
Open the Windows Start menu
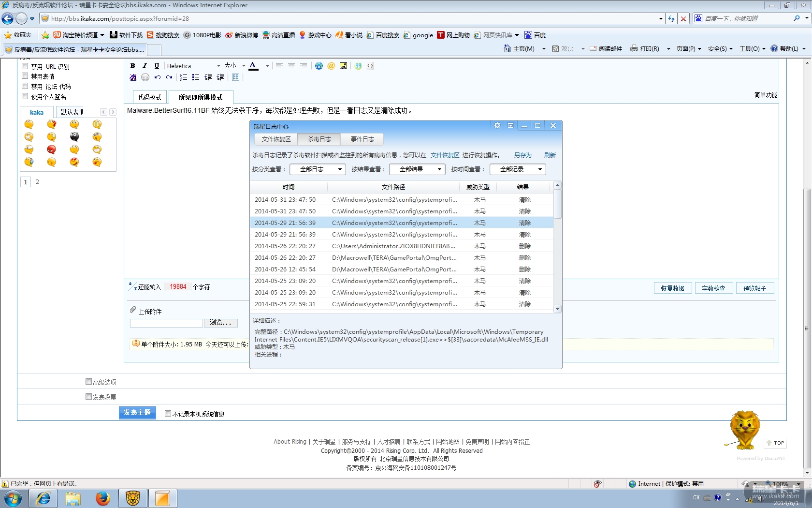[x=13, y=498]
